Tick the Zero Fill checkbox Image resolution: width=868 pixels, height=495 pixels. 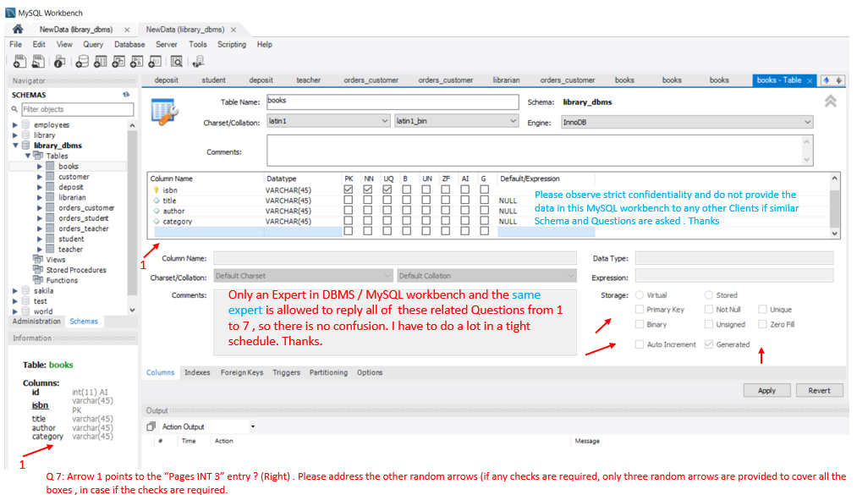click(763, 324)
